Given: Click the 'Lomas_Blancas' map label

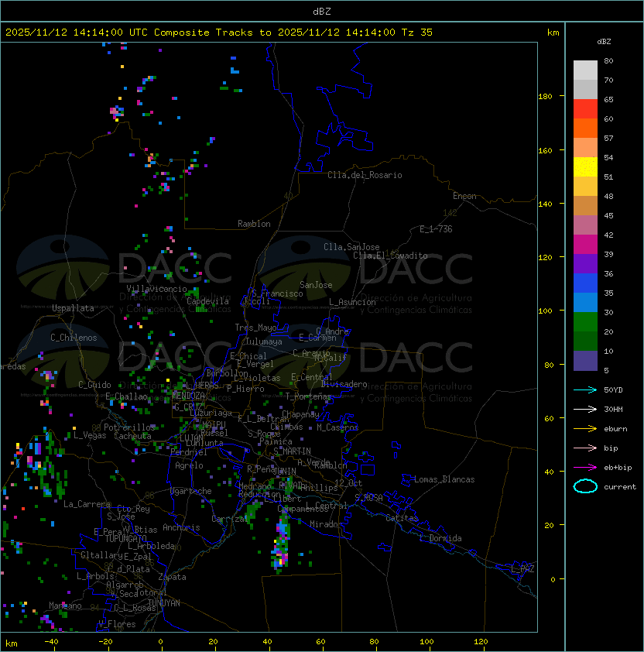Looking at the screenshot, I should (444, 479).
